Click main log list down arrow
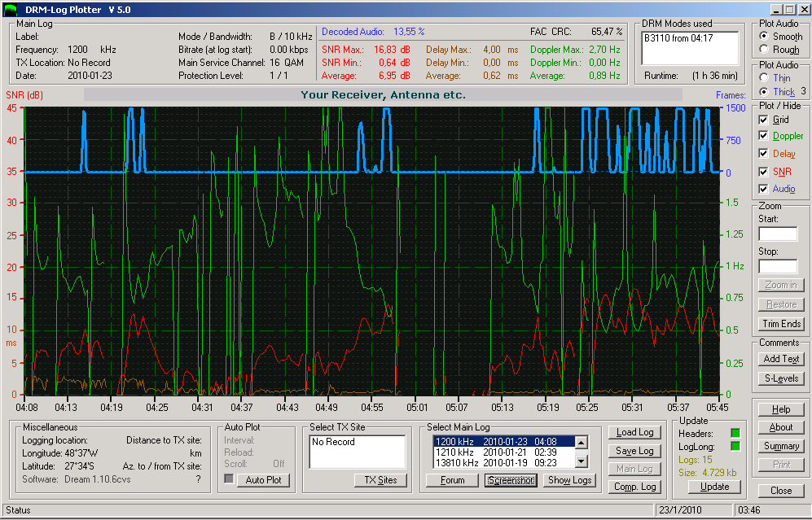The width and height of the screenshot is (812, 520). [x=582, y=461]
